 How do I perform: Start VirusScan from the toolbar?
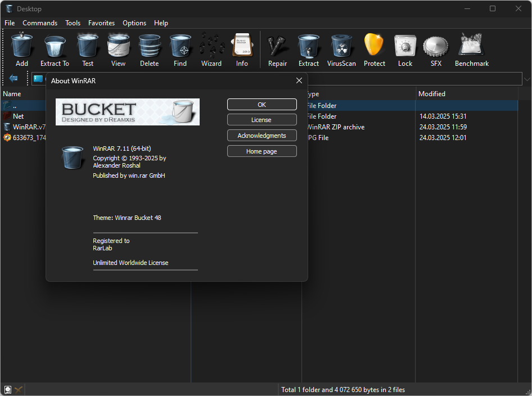pyautogui.click(x=341, y=49)
